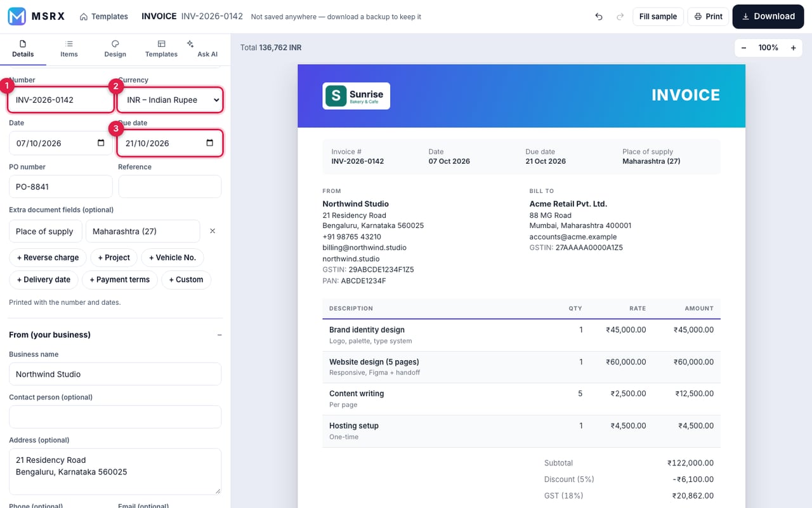Screen dimensions: 812x508
Task: Open the Ask AI tab
Action: click(x=207, y=49)
